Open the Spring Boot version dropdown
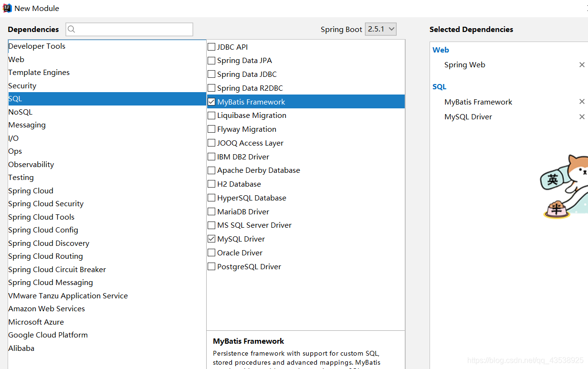588x369 pixels. click(381, 29)
